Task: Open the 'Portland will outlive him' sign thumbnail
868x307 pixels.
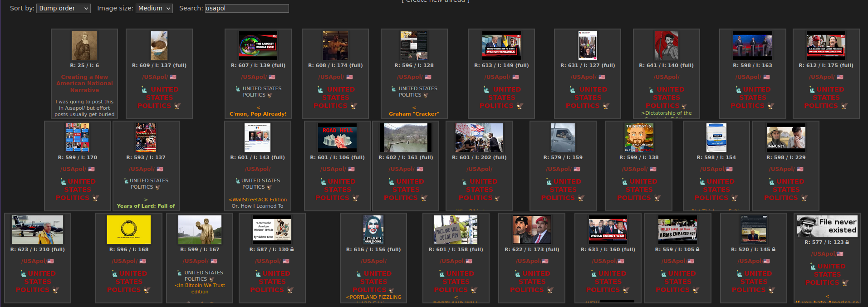Action: click(456, 229)
